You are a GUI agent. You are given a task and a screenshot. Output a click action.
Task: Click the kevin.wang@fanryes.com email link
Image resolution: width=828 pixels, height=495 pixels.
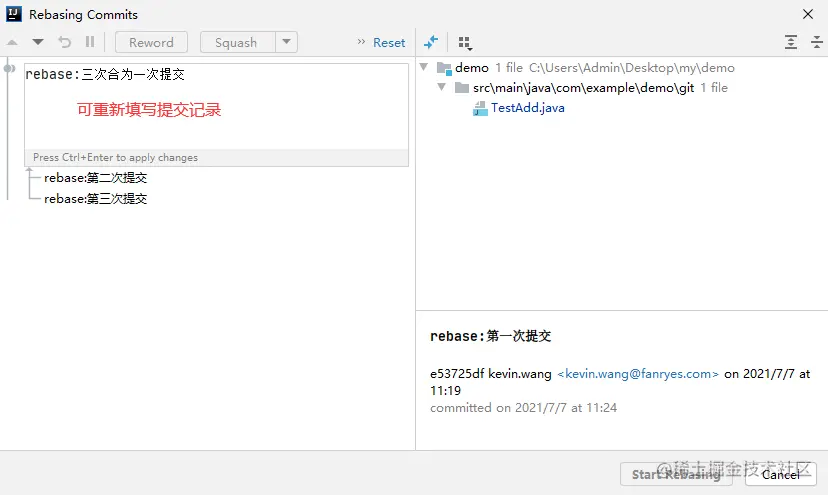point(638,373)
